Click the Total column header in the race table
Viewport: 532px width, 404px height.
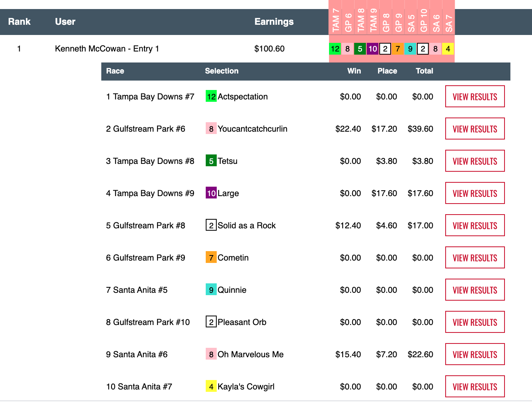[424, 71]
